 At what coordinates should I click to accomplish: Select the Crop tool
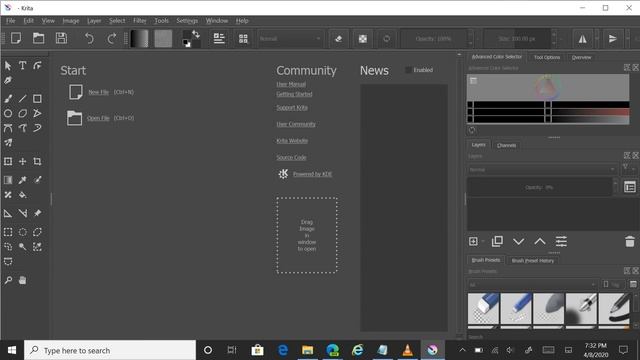37,161
